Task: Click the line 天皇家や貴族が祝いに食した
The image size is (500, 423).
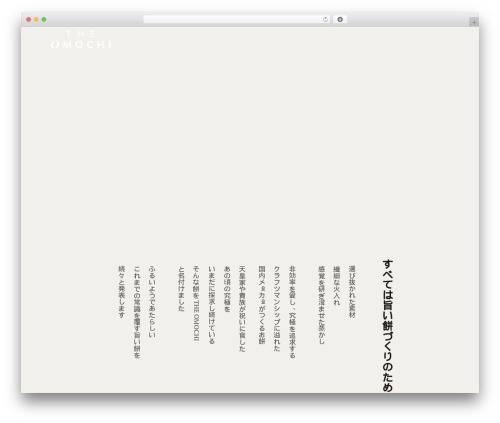Action: (x=242, y=309)
